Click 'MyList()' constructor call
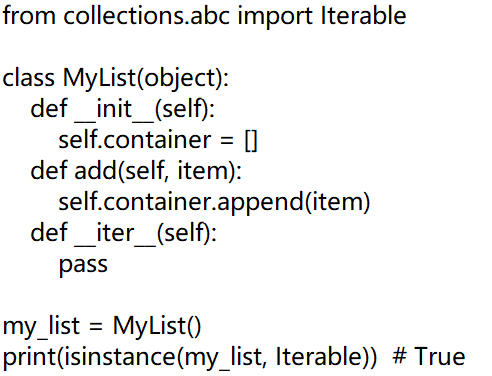Screen dimensions: 492x376 [157, 327]
